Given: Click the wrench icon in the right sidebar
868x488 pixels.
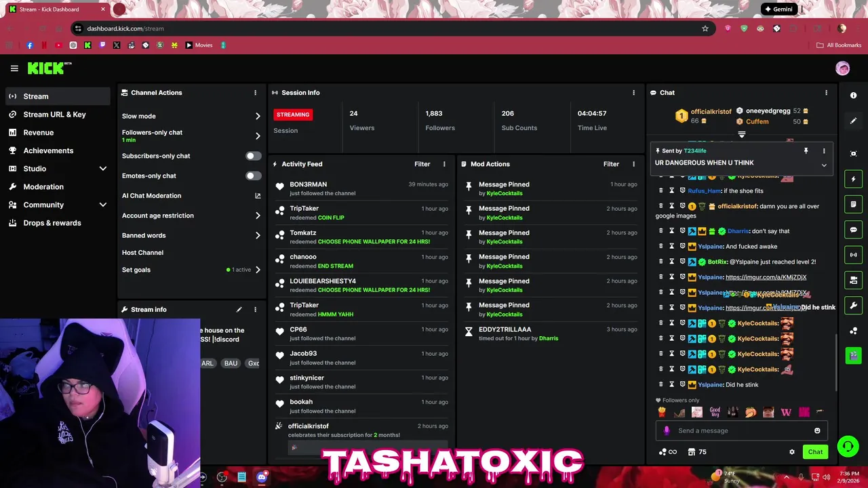Looking at the screenshot, I should click(x=854, y=305).
